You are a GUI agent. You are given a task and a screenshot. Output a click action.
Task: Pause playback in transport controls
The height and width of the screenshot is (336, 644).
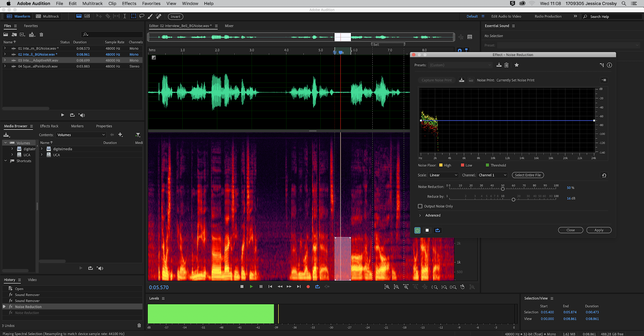[261, 287]
